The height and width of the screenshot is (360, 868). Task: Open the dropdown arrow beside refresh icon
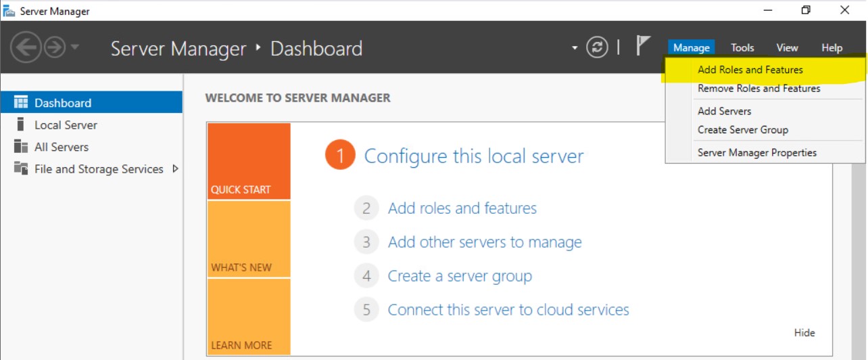click(575, 48)
